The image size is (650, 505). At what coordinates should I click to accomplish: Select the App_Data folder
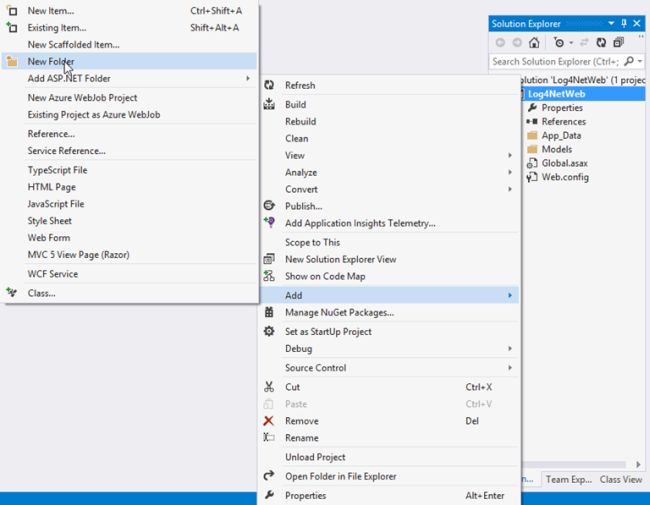561,136
